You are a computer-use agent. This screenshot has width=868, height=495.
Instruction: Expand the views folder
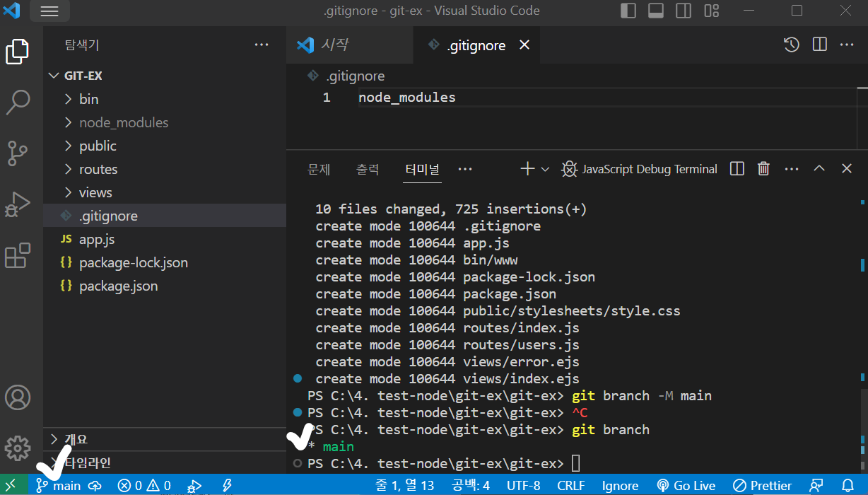tap(165, 192)
